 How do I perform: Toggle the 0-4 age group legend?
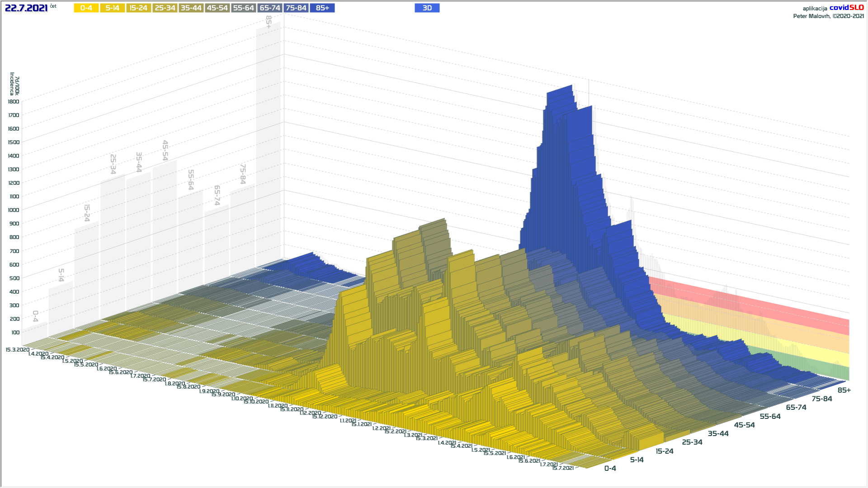86,8
